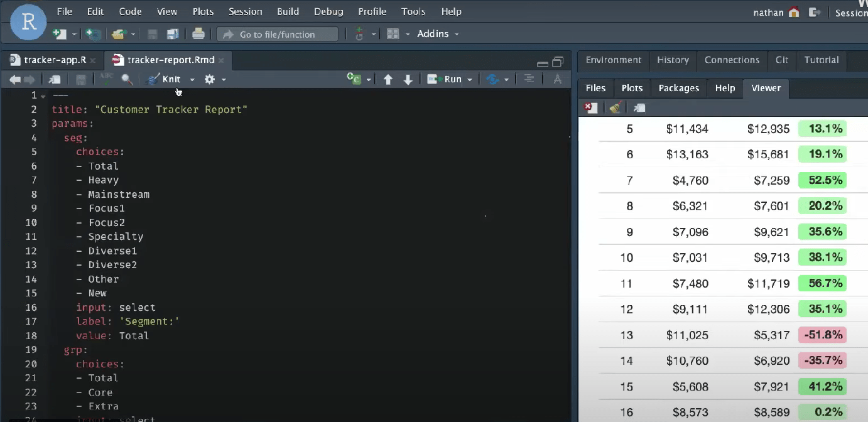Screen dimensions: 868x422
Task: Switch to the Packages tab
Action: 679,88
